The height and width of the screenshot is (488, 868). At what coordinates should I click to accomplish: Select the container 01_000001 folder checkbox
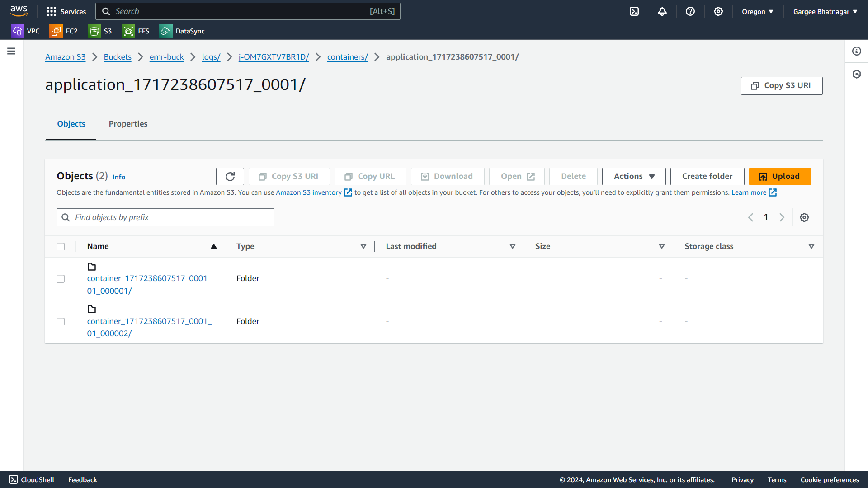(61, 279)
